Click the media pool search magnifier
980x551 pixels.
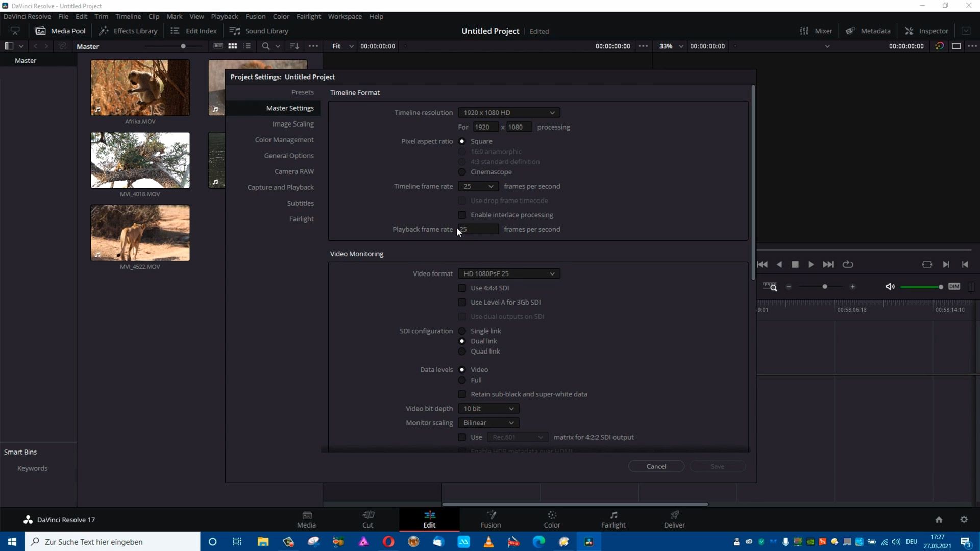pyautogui.click(x=266, y=46)
